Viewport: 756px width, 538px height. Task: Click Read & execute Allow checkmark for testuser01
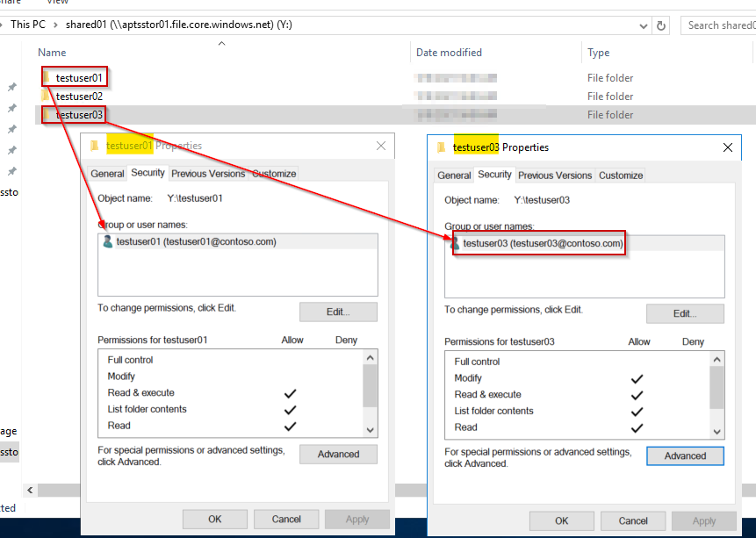[291, 393]
